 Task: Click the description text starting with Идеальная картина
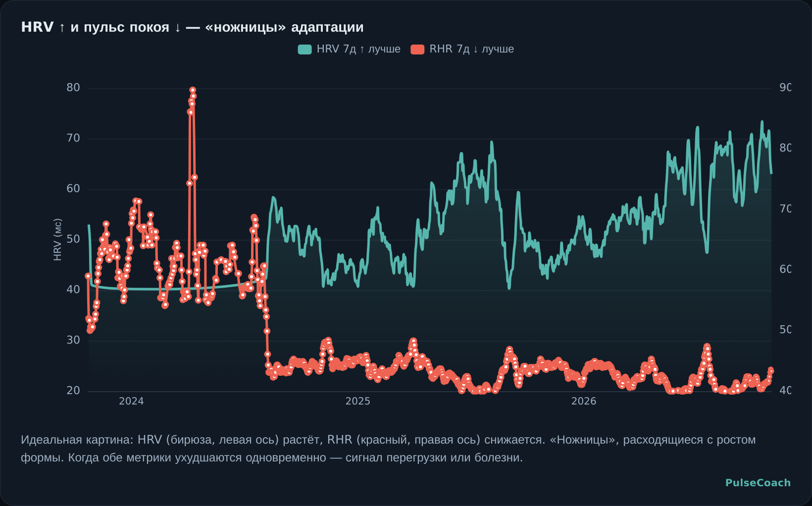click(388, 449)
